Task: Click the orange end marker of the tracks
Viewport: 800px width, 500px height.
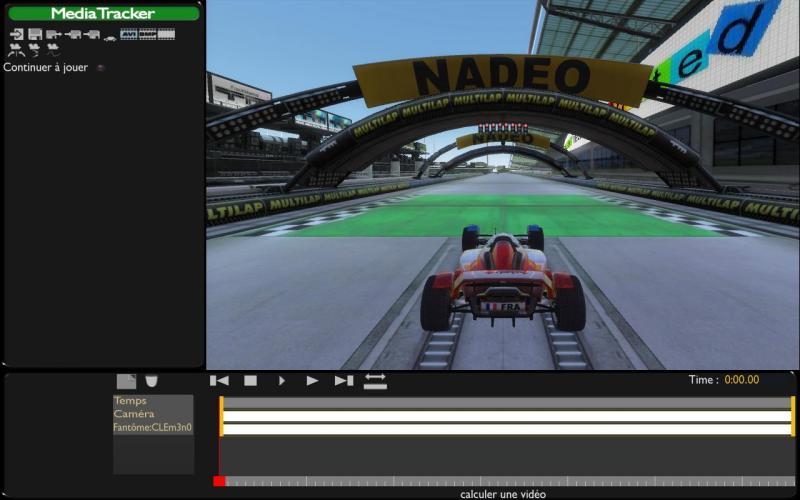Action: 793,416
